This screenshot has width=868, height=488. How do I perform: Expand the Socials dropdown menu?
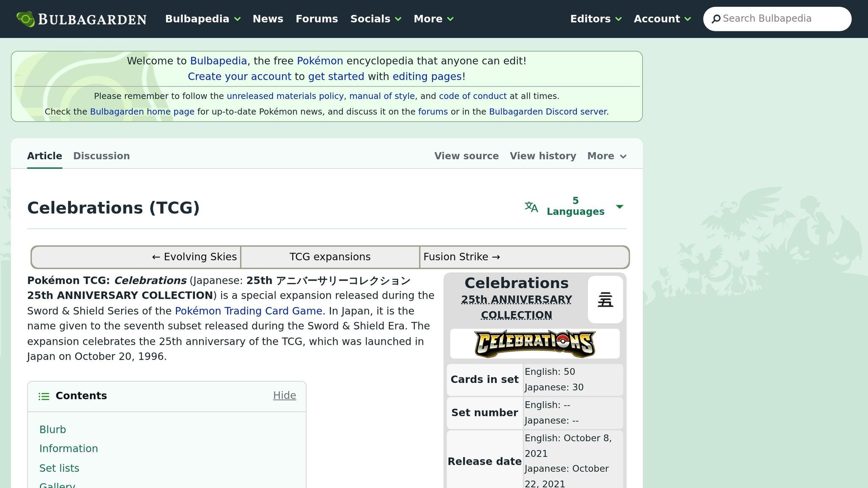(x=376, y=19)
